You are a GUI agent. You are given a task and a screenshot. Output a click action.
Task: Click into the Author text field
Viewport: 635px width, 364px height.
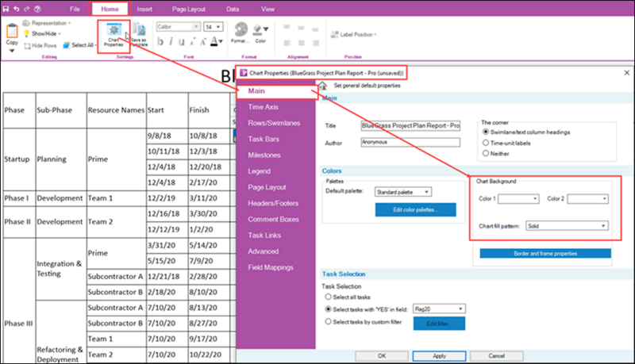[410, 143]
